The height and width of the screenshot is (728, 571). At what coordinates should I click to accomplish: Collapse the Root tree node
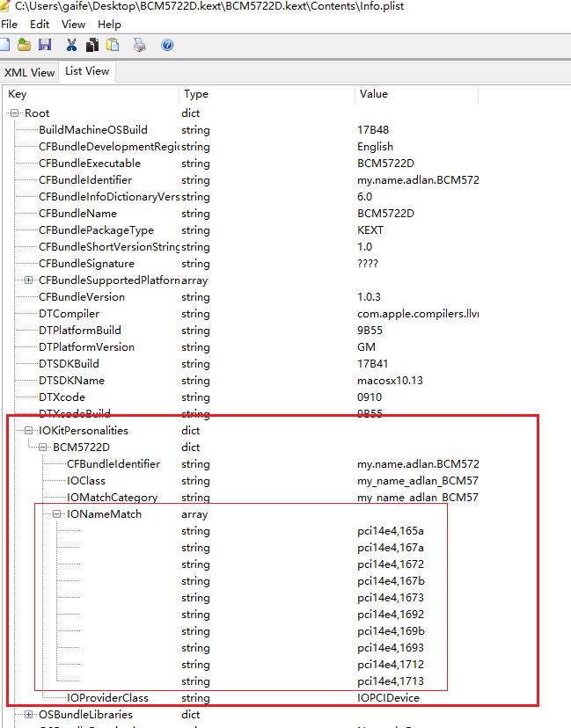[x=15, y=113]
